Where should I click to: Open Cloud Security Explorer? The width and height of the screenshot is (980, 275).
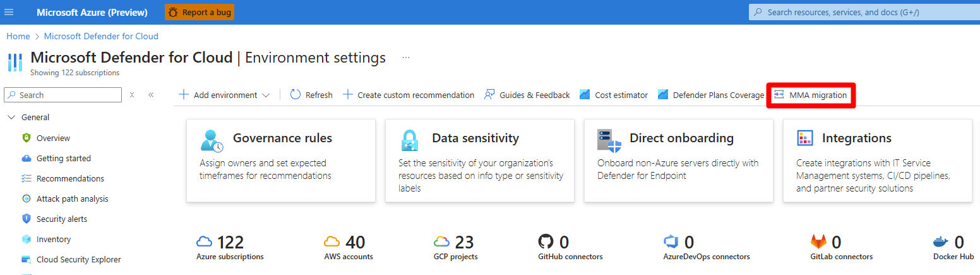(78, 259)
